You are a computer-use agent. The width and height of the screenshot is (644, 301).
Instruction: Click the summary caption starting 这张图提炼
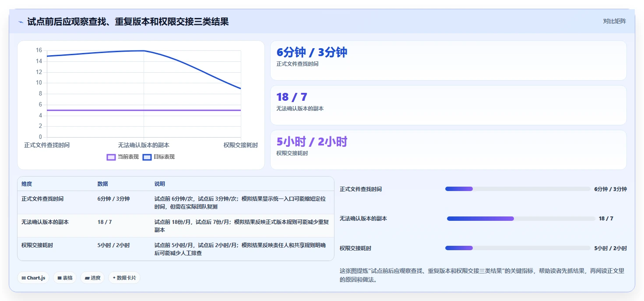482,275
